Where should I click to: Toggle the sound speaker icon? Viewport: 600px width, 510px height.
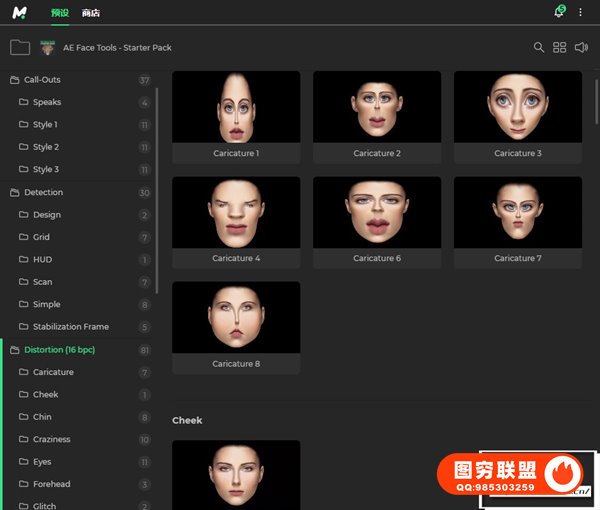581,47
